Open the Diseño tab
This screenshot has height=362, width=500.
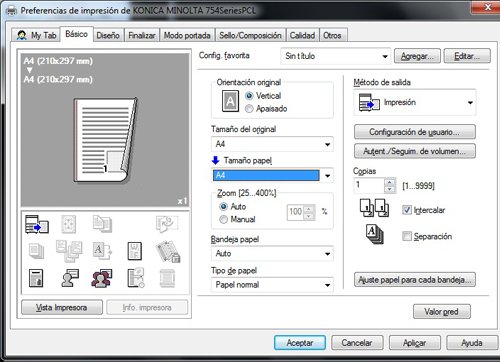click(x=108, y=35)
